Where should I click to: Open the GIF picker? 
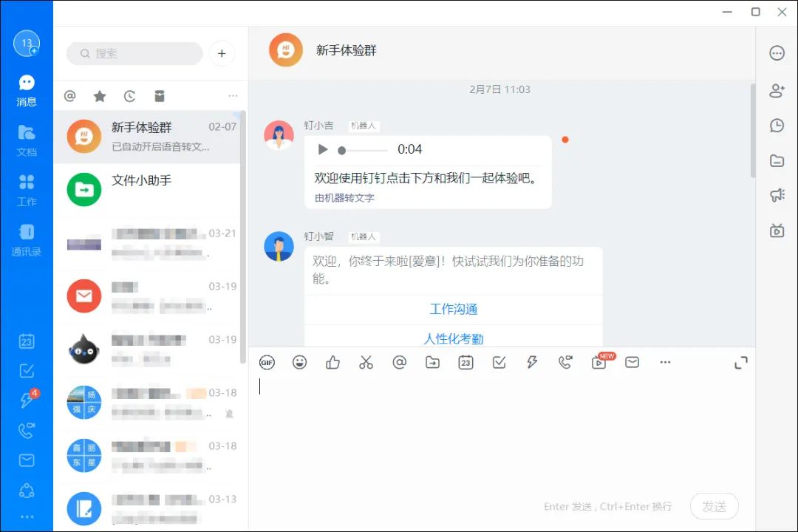[x=267, y=363]
